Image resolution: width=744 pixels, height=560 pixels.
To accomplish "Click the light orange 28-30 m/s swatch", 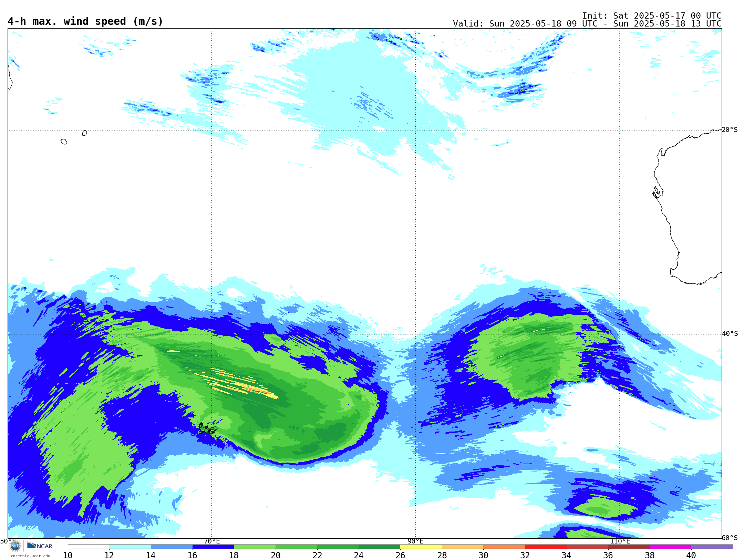I will 463,547.
